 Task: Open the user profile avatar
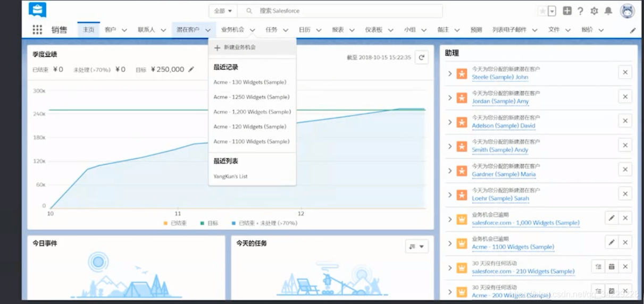point(628,11)
